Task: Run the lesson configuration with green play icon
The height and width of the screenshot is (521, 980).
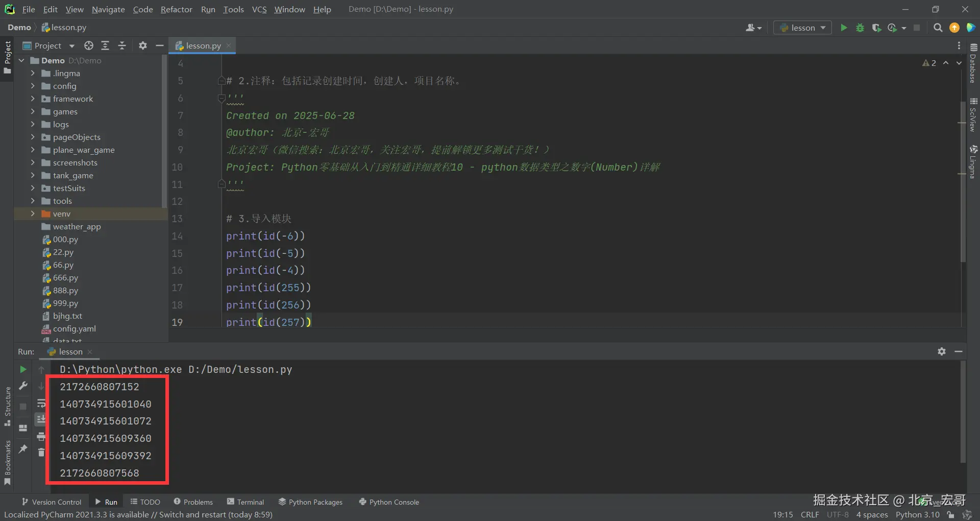Action: point(844,28)
